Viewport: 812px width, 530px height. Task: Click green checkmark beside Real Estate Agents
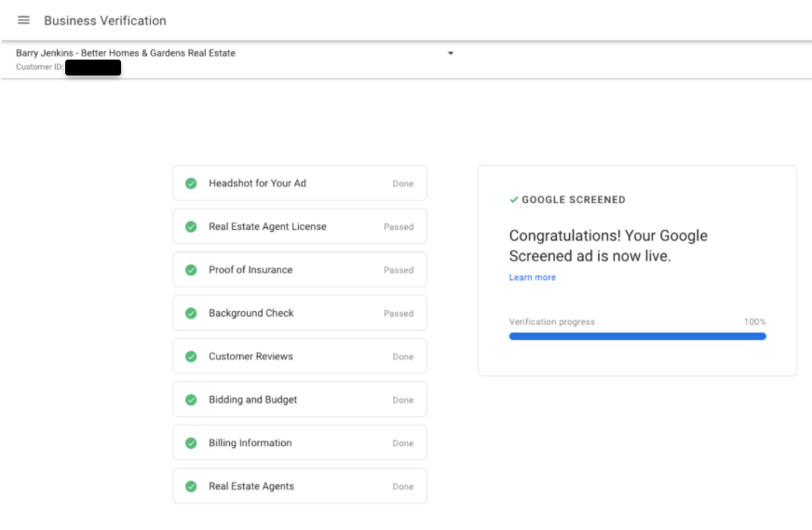191,486
